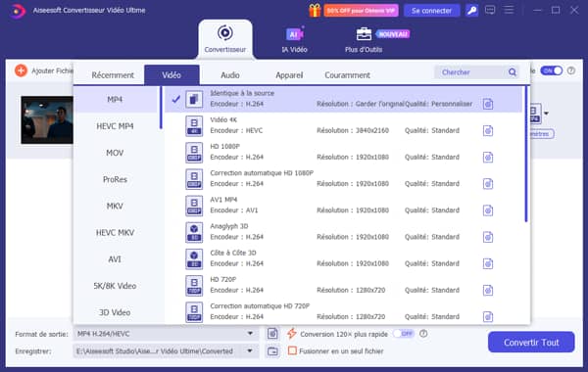This screenshot has height=372, width=588.
Task: Click the Anaglyph 3D format icon
Action: point(194,232)
